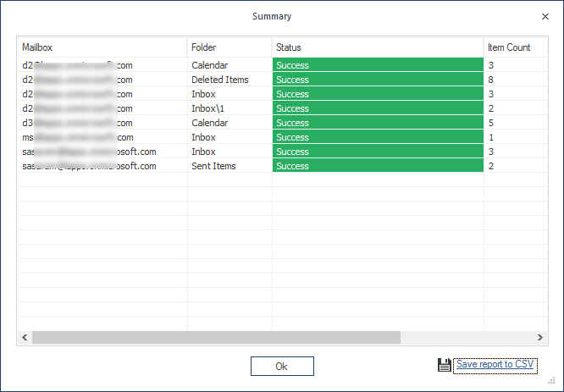Select Calendar cell in the d2 row

pyautogui.click(x=229, y=65)
